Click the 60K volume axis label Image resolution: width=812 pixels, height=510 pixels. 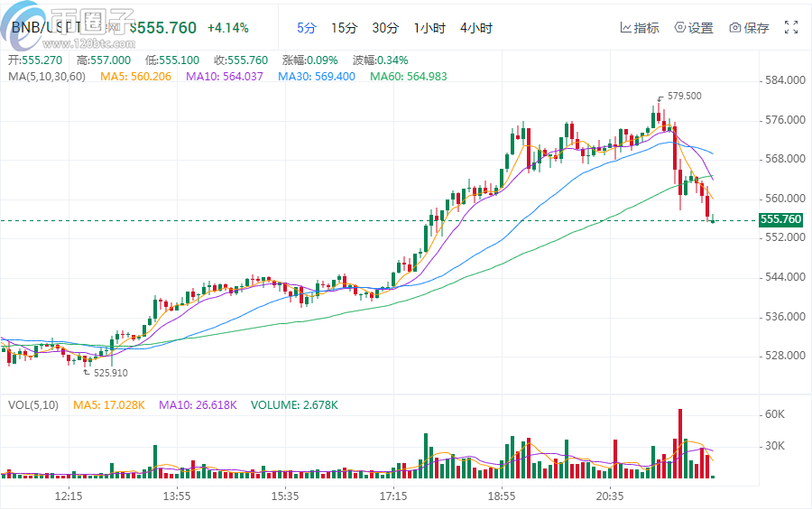(775, 414)
